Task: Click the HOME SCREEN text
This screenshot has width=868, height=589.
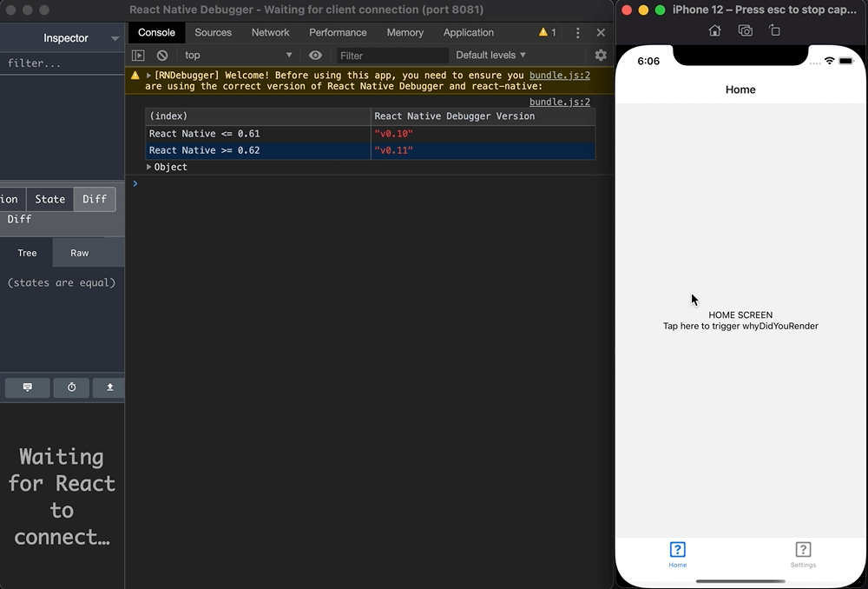Action: pos(740,314)
